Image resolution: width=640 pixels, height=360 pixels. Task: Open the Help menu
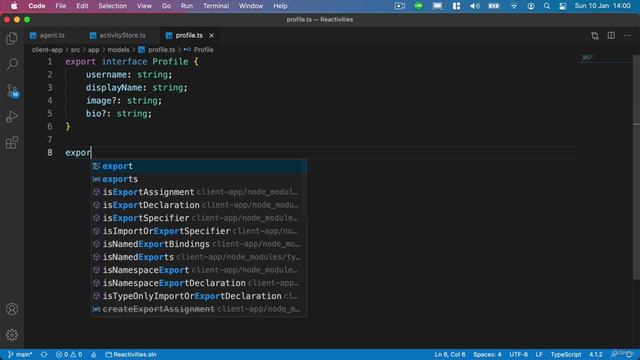280,6
